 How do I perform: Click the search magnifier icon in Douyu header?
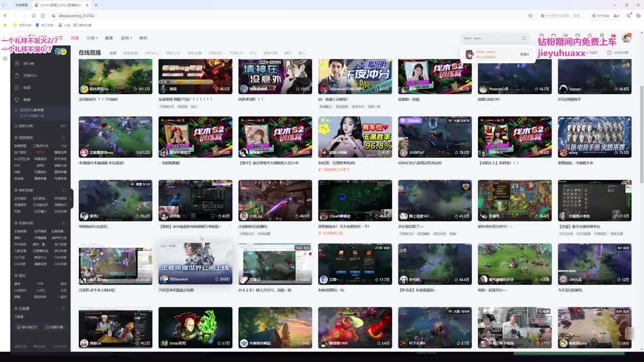point(524,38)
